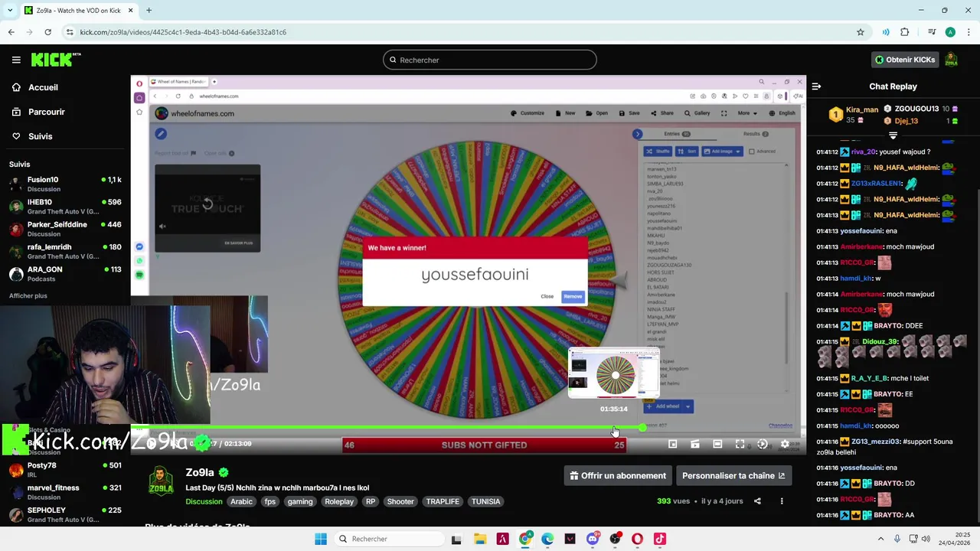Image resolution: width=980 pixels, height=551 pixels.
Task: Focus the Kick Rechercher search field
Action: [x=490, y=60]
